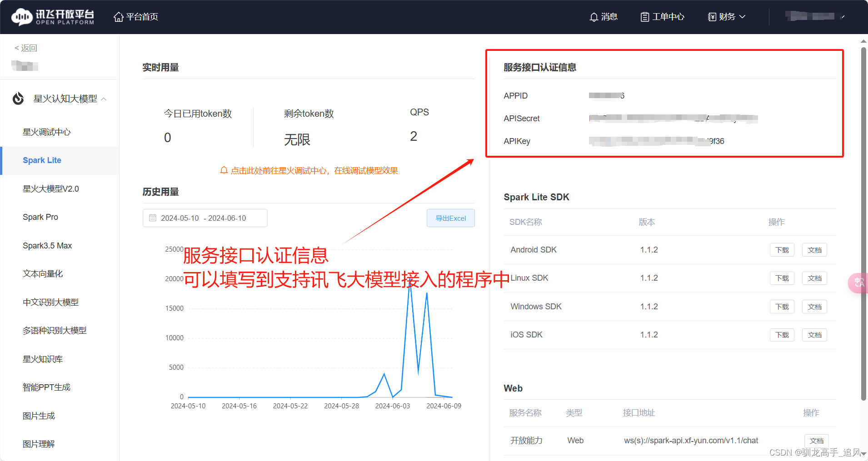The width and height of the screenshot is (868, 461).
Task: Open 图片生成 sidebar item
Action: (x=39, y=416)
